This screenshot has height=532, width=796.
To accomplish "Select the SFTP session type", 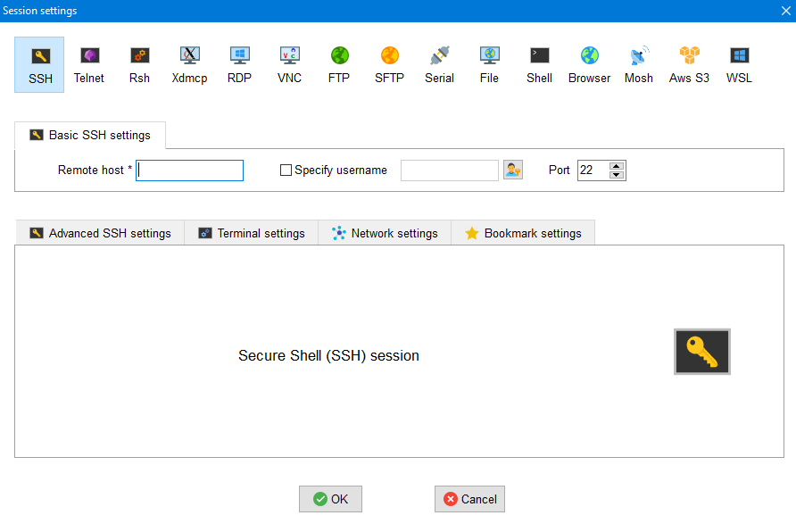I will pyautogui.click(x=389, y=64).
